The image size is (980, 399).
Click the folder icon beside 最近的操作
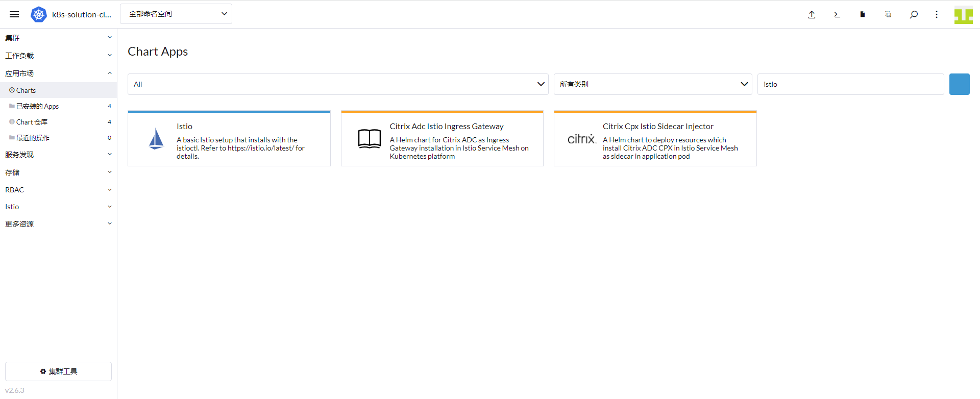tap(12, 138)
